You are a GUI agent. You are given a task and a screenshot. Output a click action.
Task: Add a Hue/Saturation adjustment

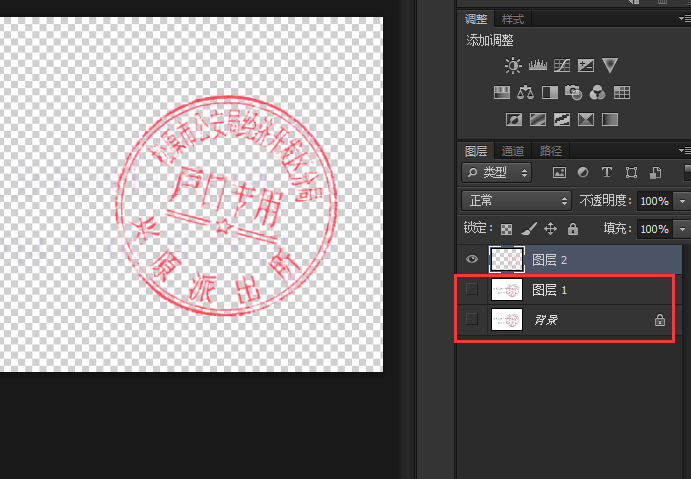(x=502, y=93)
